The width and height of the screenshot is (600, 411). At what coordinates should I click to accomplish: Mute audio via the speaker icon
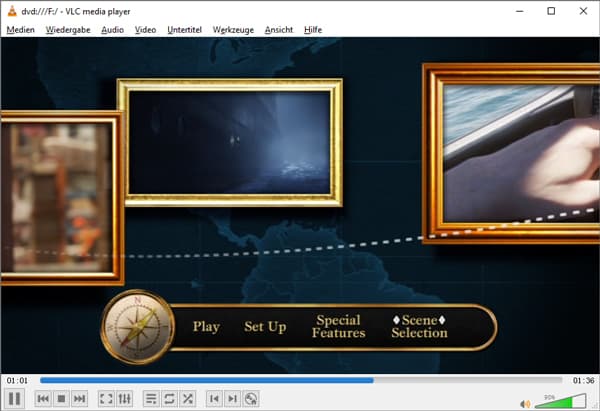pos(525,404)
